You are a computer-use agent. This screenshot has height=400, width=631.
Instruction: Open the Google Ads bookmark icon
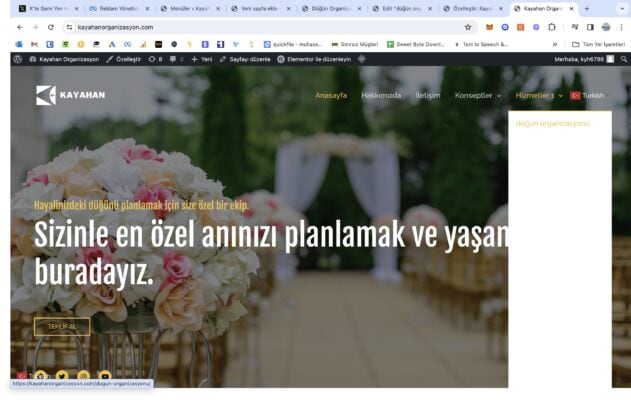112,44
